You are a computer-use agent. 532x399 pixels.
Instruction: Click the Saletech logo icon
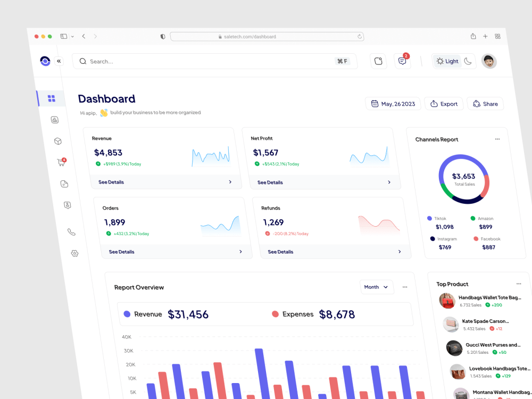tap(45, 61)
